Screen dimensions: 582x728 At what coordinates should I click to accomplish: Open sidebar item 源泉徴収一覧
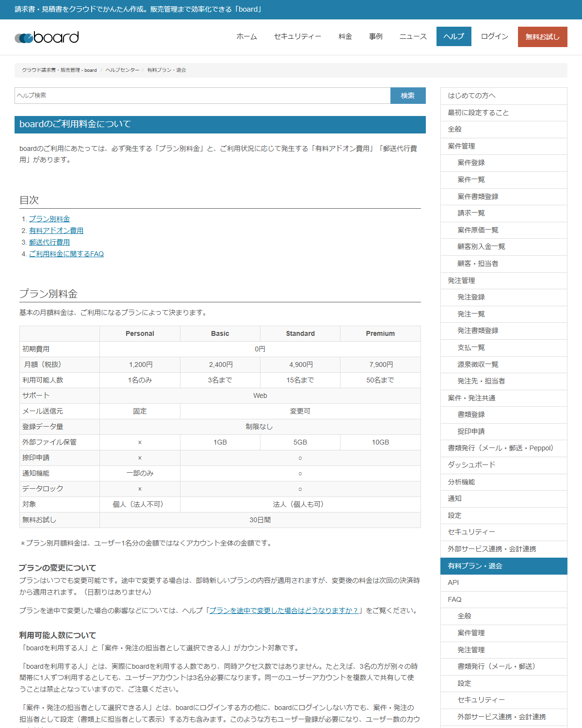click(503, 364)
